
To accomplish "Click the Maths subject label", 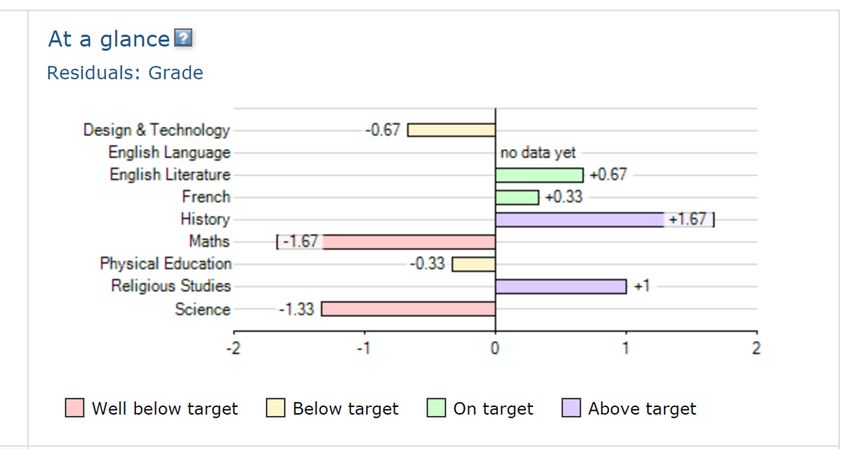I will click(209, 242).
